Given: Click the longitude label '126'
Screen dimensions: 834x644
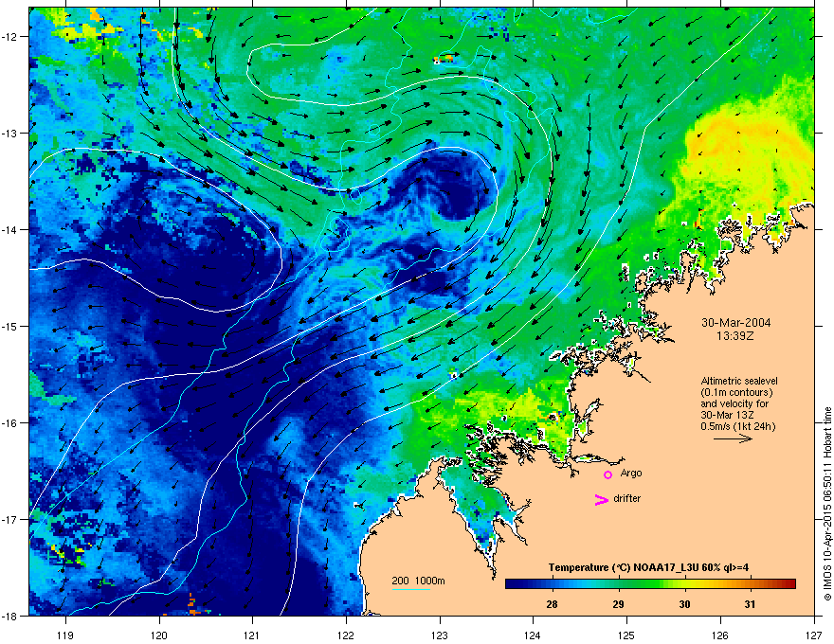Looking at the screenshot, I should (x=720, y=635).
